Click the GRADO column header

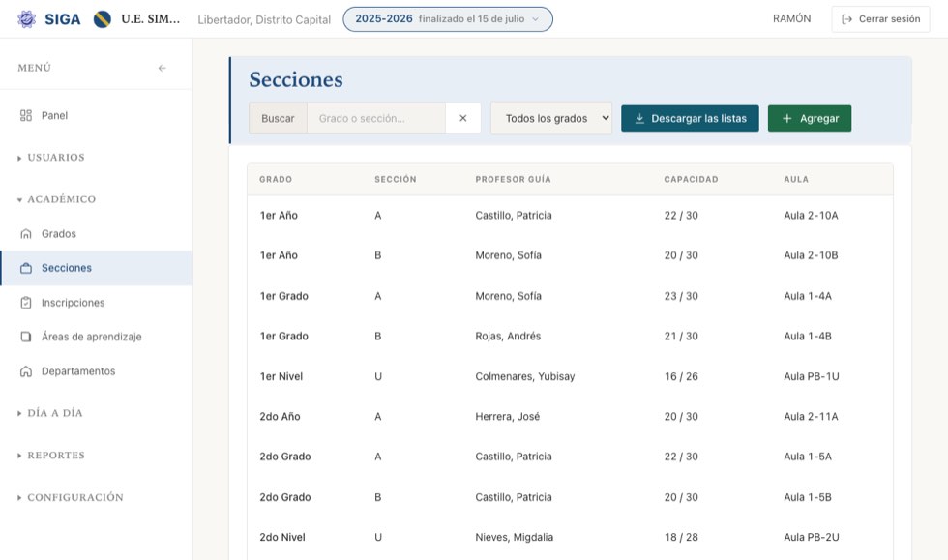(276, 180)
